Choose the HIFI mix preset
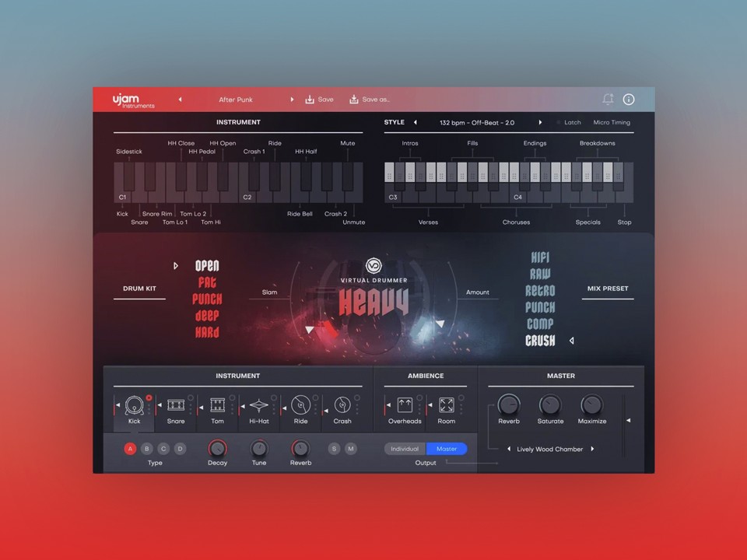 pos(540,257)
